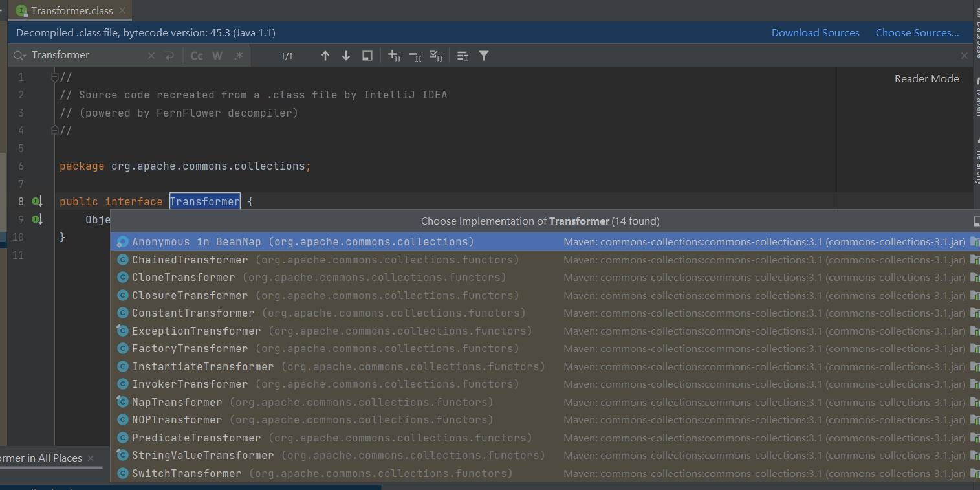Toggle Regex (.*) search option
980x490 pixels.
pos(238,56)
